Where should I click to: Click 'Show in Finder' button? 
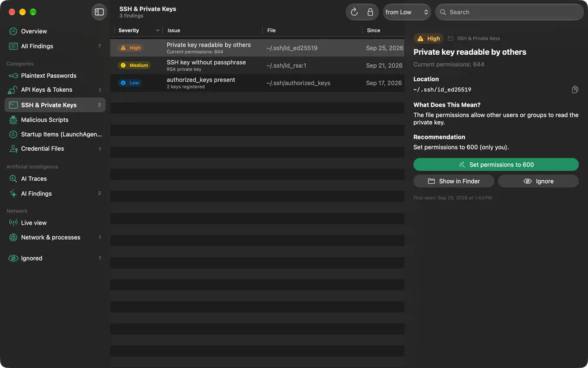coord(454,181)
